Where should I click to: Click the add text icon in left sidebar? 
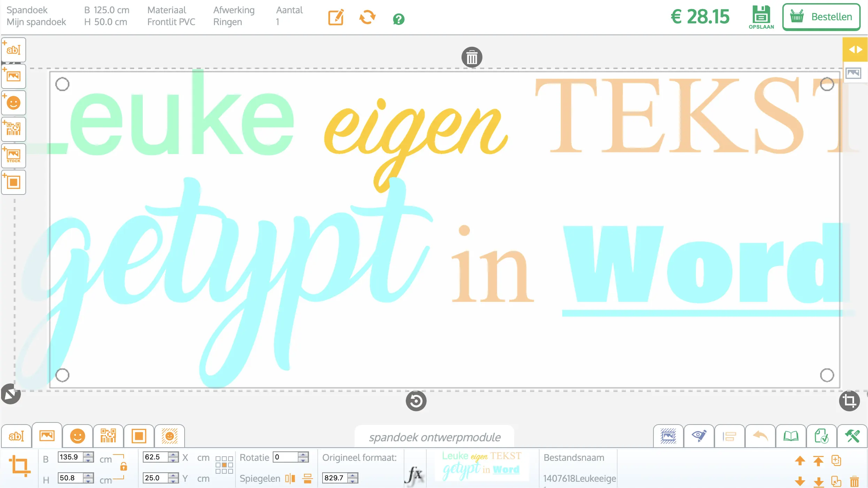coord(14,50)
